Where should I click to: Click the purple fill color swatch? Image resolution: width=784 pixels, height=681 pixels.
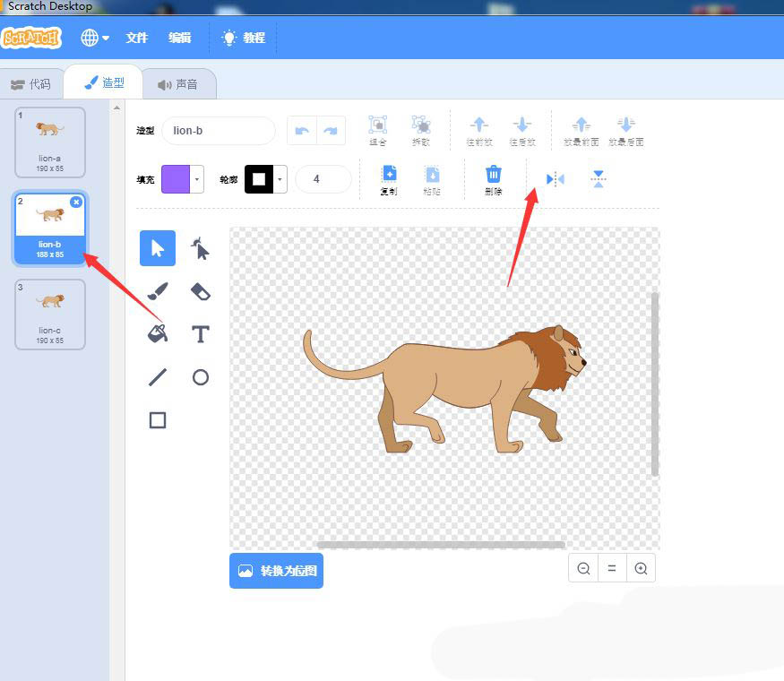(x=176, y=179)
